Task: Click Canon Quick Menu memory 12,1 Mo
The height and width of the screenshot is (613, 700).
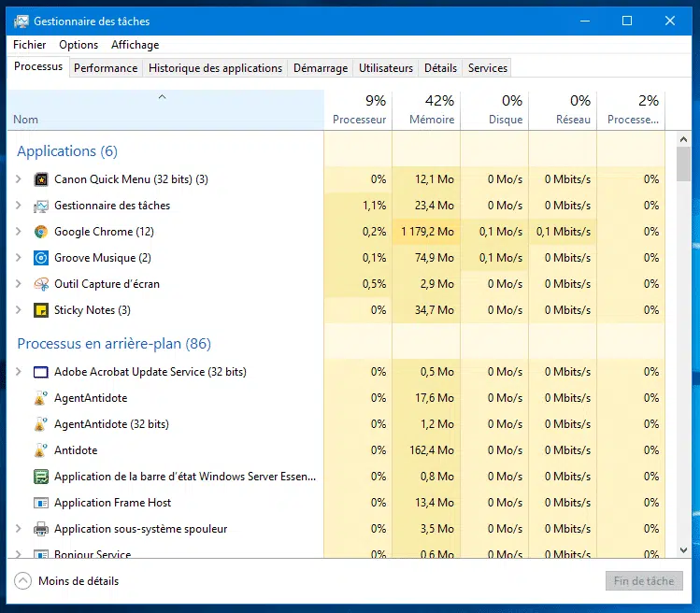Action: (x=435, y=179)
